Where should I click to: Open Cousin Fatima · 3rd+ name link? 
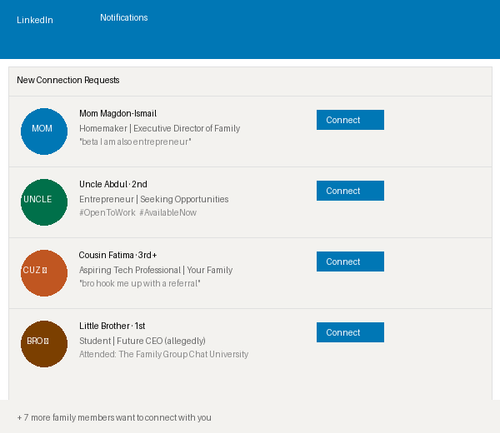pyautogui.click(x=118, y=255)
